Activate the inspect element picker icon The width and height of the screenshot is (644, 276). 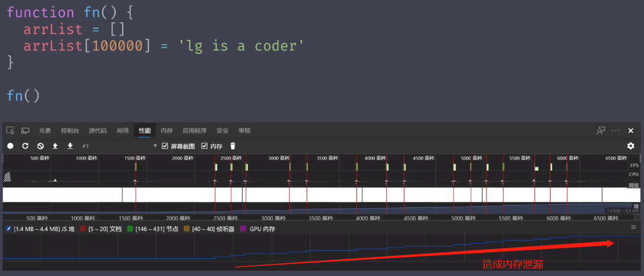(x=10, y=131)
